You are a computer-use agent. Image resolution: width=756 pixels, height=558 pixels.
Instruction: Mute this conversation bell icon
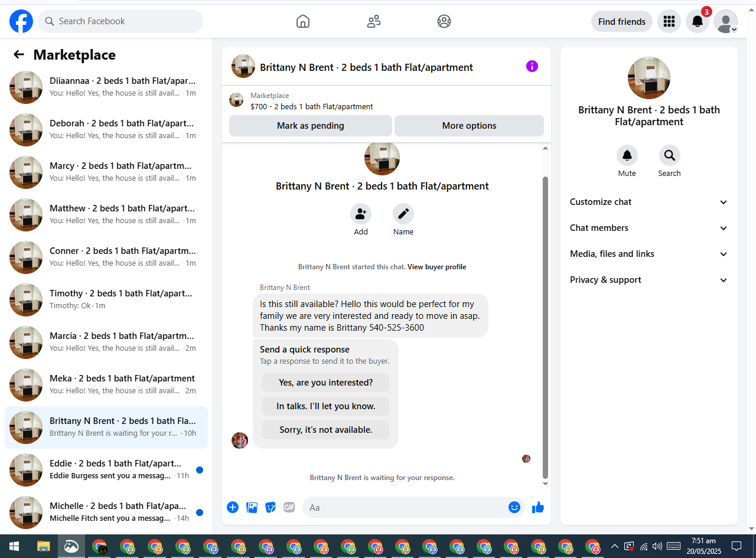pos(627,155)
